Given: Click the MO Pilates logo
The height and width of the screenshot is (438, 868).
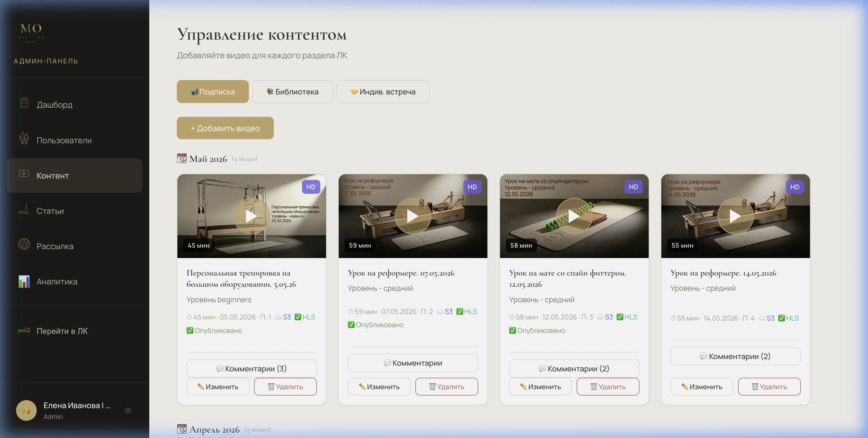Looking at the screenshot, I should pyautogui.click(x=31, y=32).
